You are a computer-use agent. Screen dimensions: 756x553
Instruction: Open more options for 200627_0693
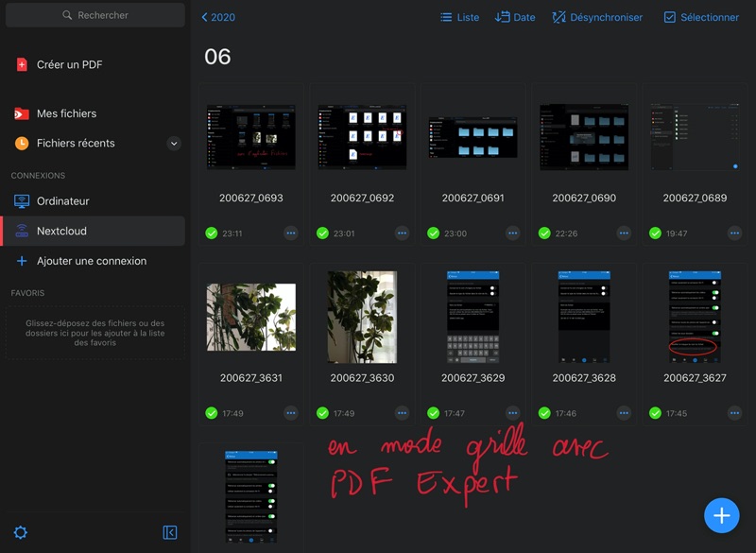pyautogui.click(x=290, y=233)
